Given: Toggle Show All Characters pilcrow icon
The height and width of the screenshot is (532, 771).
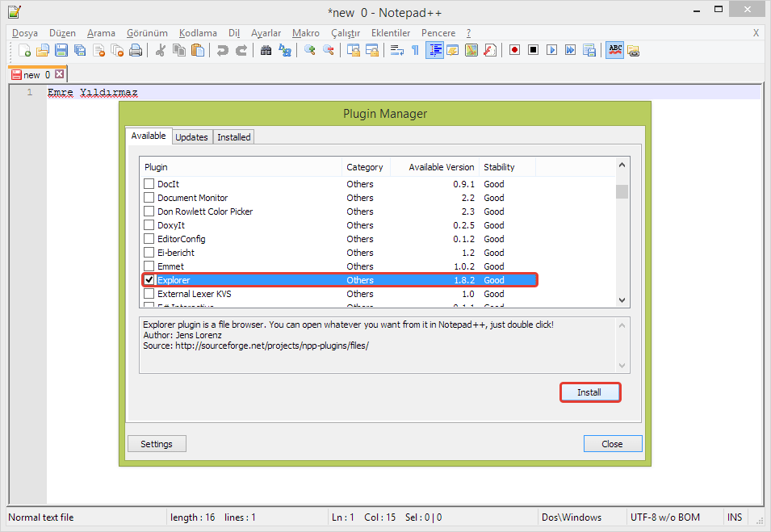Looking at the screenshot, I should coord(416,50).
